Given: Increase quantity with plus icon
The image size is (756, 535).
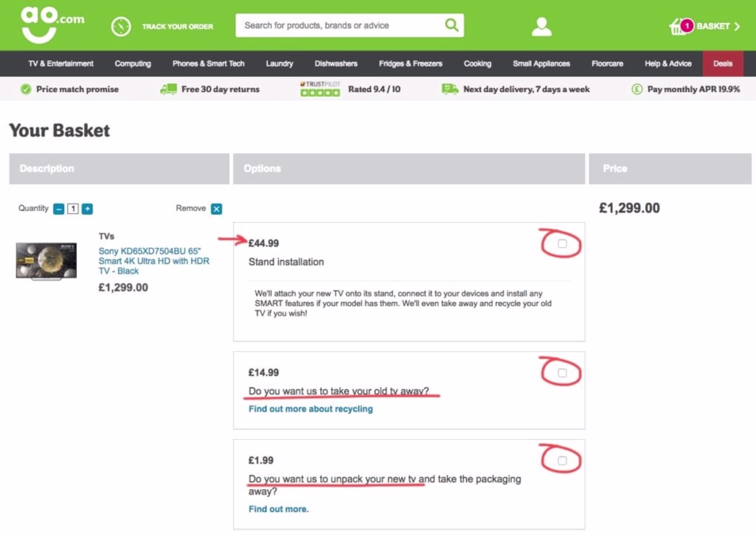Looking at the screenshot, I should tap(87, 209).
